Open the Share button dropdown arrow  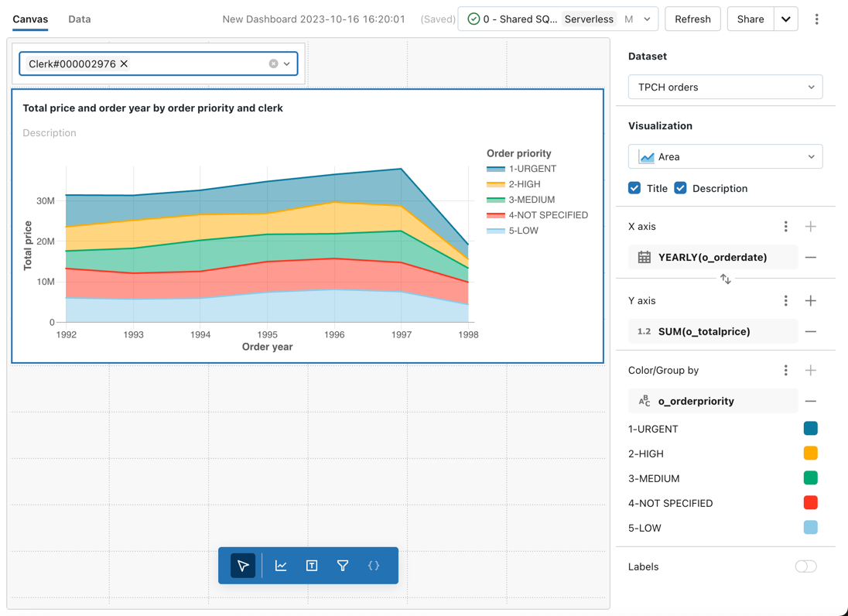(x=786, y=19)
